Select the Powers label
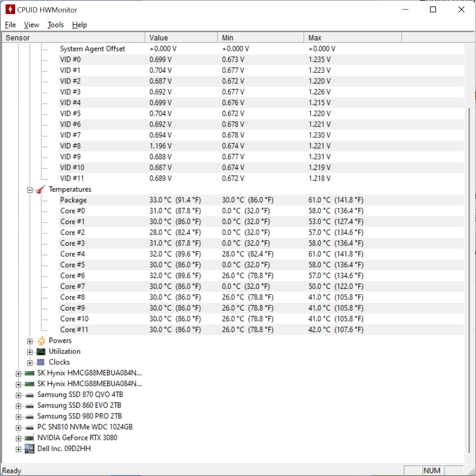 [60, 340]
